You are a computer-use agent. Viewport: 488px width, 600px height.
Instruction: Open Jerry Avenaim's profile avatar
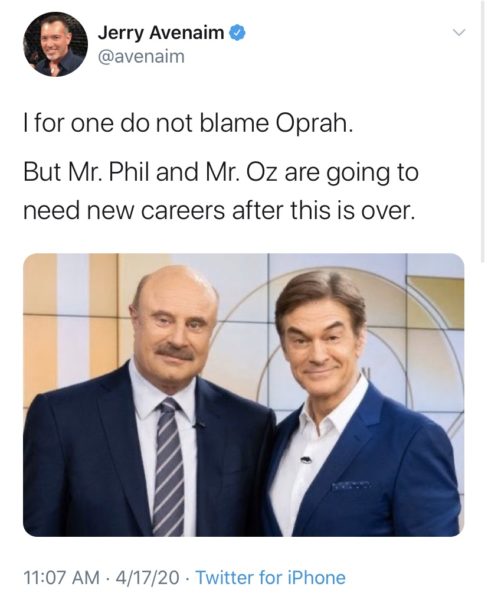pyautogui.click(x=55, y=44)
